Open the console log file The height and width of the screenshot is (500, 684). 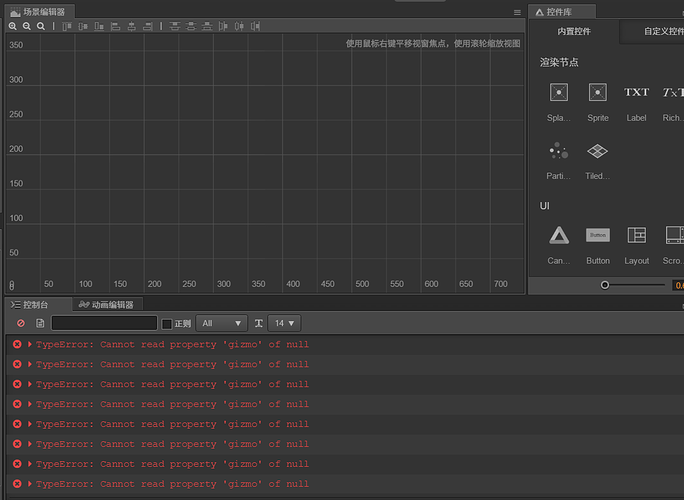(x=40, y=323)
